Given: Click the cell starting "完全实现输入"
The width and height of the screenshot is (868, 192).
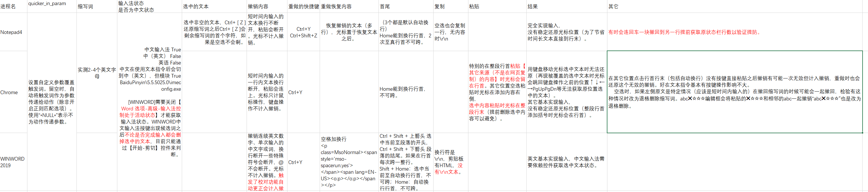Looking at the screenshot, I should coord(567,32).
